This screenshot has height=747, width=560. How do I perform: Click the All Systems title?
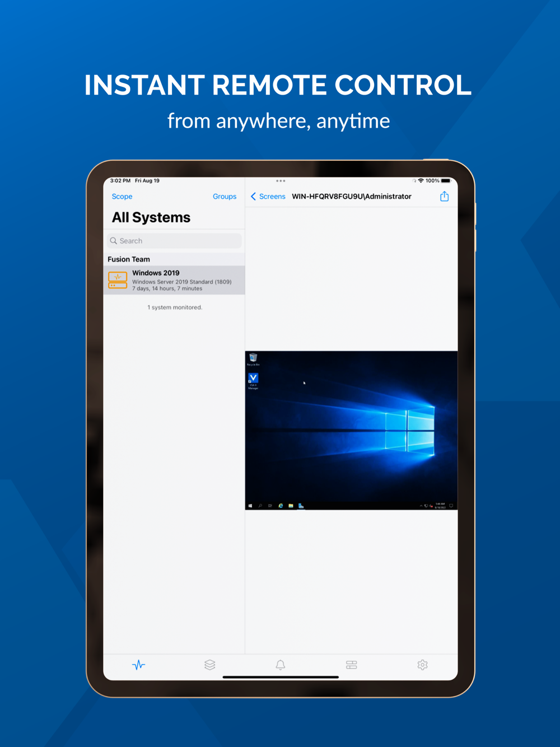click(x=151, y=217)
